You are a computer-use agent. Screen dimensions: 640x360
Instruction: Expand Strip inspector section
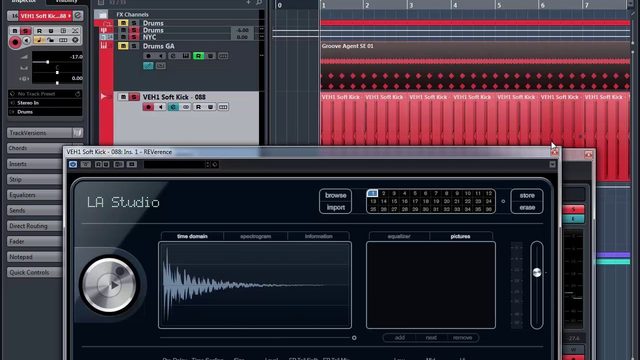pyautogui.click(x=35, y=179)
